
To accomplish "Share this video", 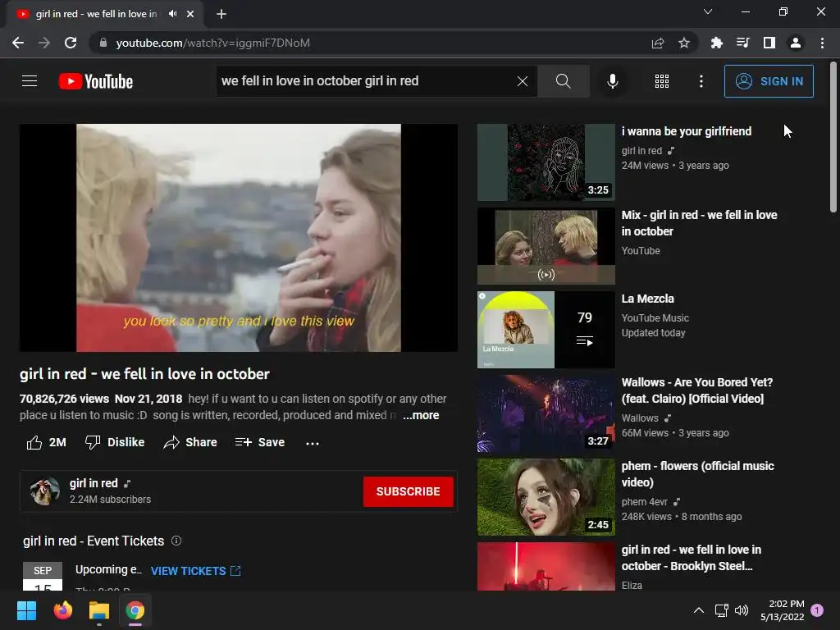I will click(190, 442).
